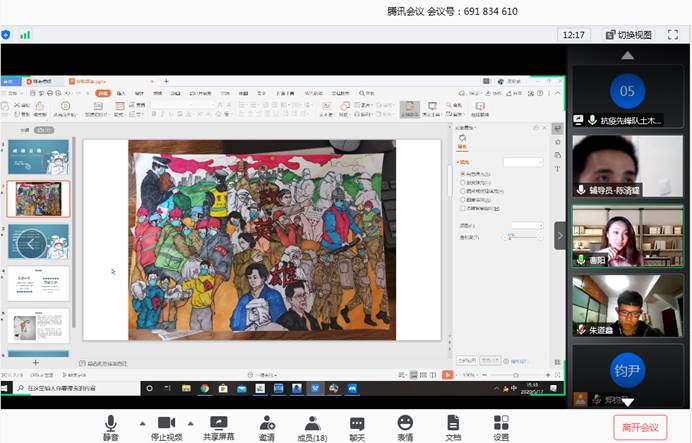Select the clock slide thumbnail
Image resolution: width=692 pixels, height=443 pixels.
[x=38, y=241]
